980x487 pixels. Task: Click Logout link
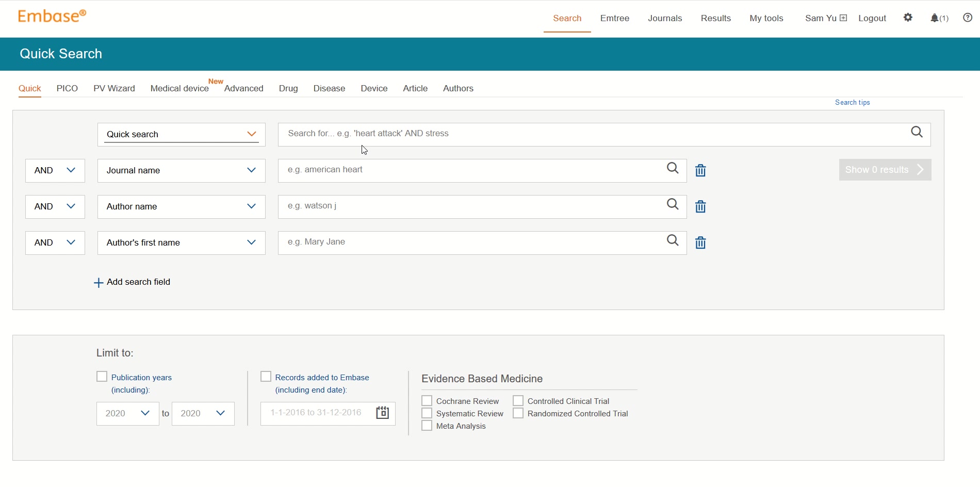[872, 18]
